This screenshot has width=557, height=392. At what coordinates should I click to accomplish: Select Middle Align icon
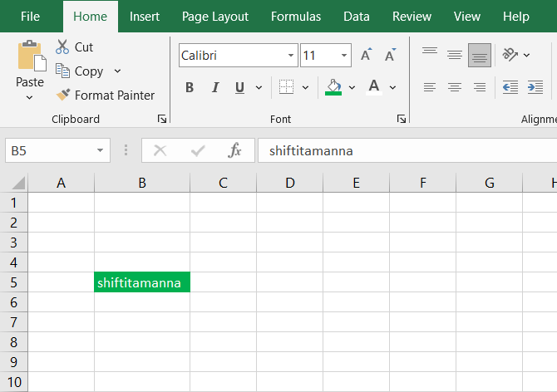click(455, 55)
